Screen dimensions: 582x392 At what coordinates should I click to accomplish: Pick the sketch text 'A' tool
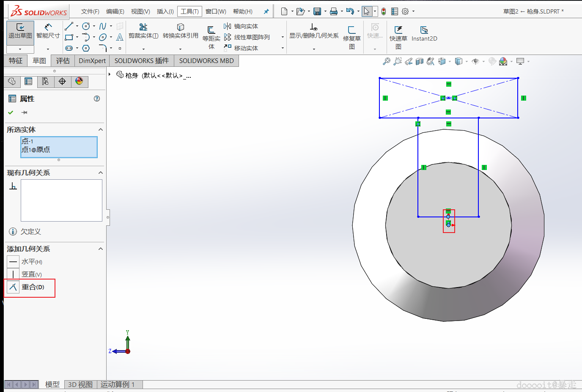coord(120,37)
